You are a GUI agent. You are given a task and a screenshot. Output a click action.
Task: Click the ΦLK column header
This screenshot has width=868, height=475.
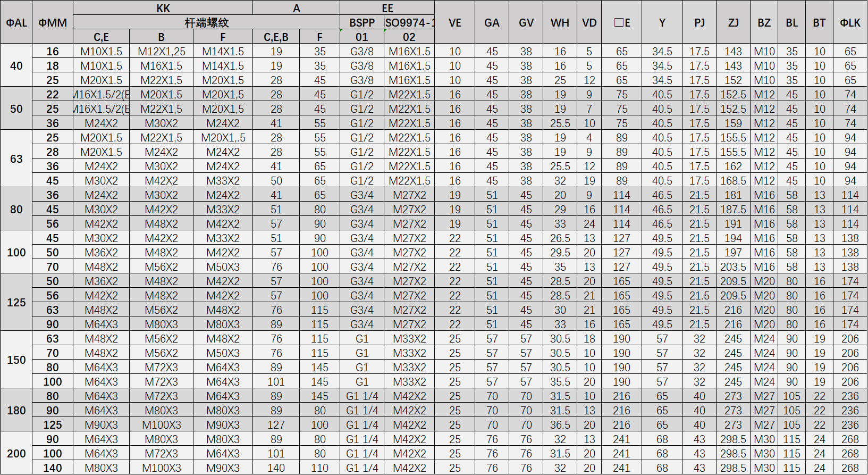(850, 22)
